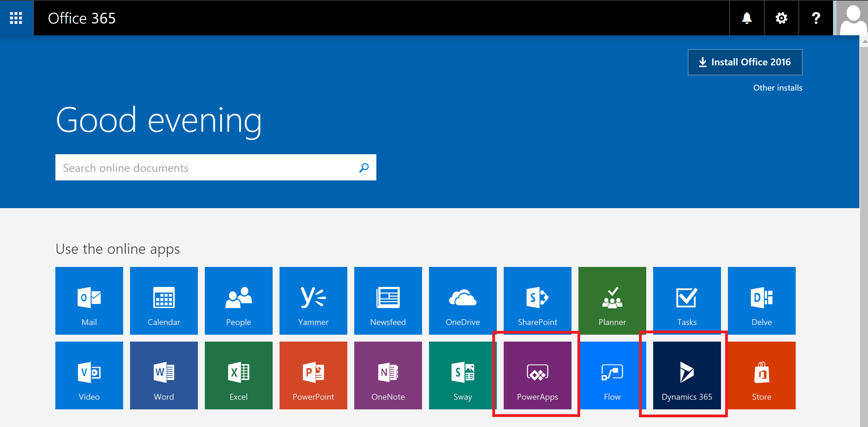Launch the Dynamics 365 tile
This screenshot has height=427, width=868.
coord(687,375)
